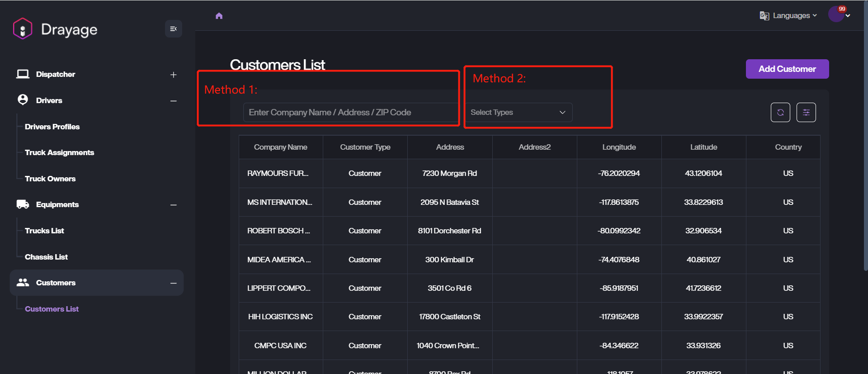Navigate to Truck Assignments
This screenshot has height=374, width=868.
[x=59, y=153]
